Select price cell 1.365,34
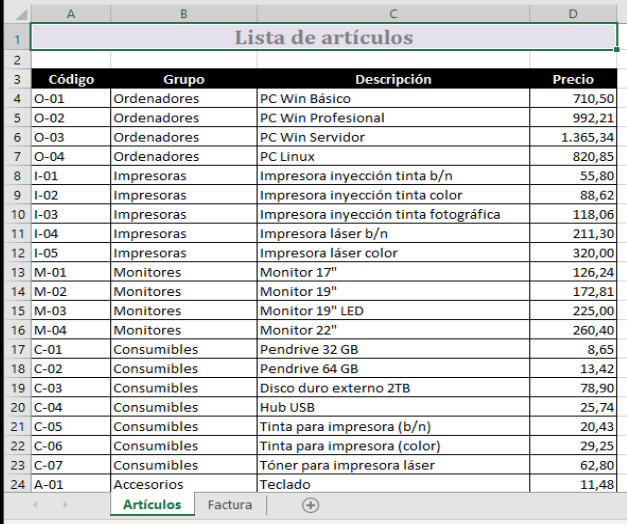Screen dimensions: 627x524 573,137
